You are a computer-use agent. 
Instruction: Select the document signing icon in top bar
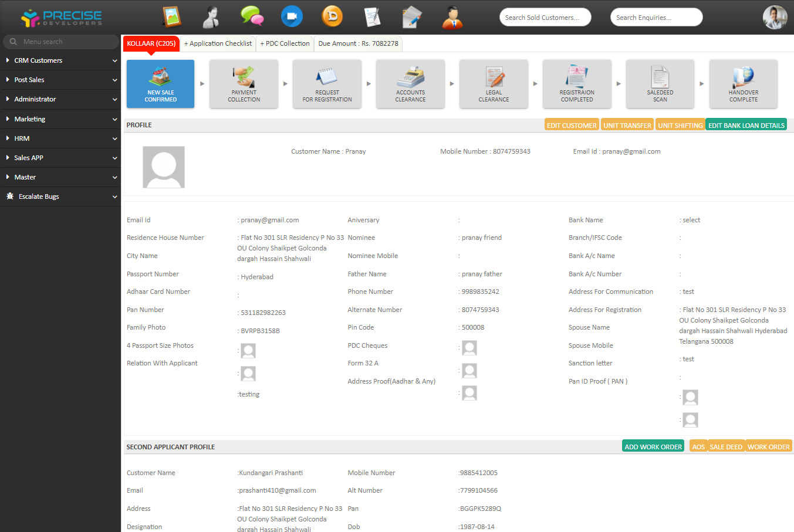[x=372, y=17]
